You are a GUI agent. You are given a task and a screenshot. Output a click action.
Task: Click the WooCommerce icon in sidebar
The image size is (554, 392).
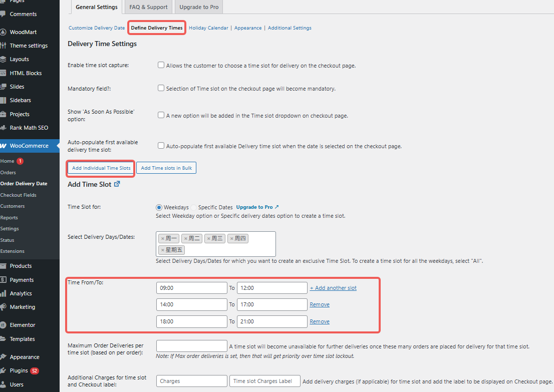pyautogui.click(x=3, y=146)
